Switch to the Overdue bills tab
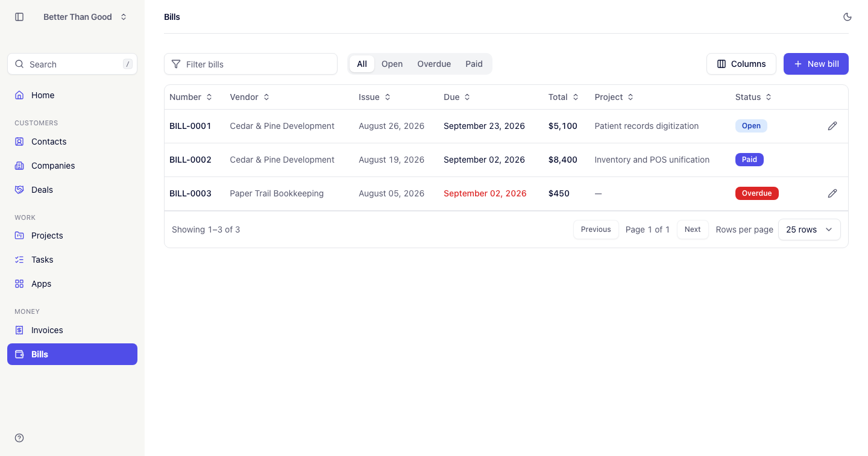This screenshot has width=868, height=456. click(x=434, y=64)
